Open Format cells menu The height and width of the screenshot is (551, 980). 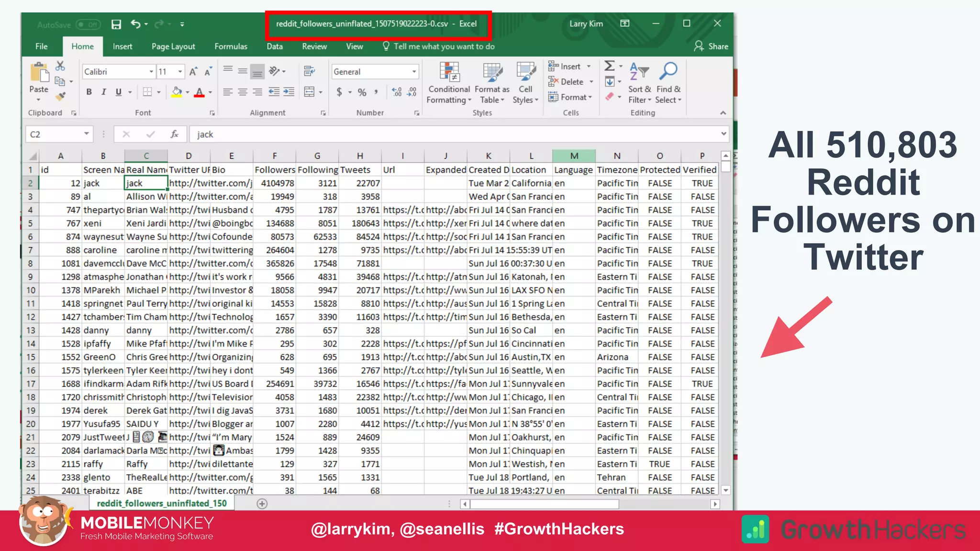pyautogui.click(x=570, y=97)
